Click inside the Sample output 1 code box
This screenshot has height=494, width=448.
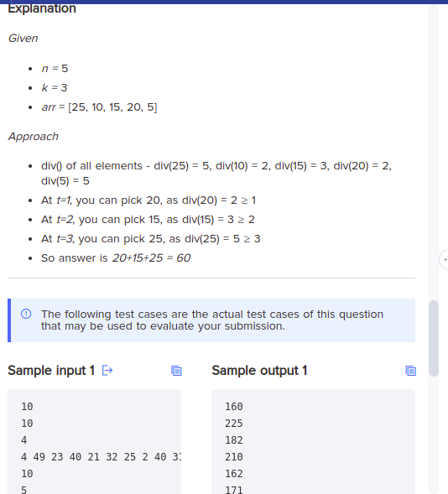point(313,442)
